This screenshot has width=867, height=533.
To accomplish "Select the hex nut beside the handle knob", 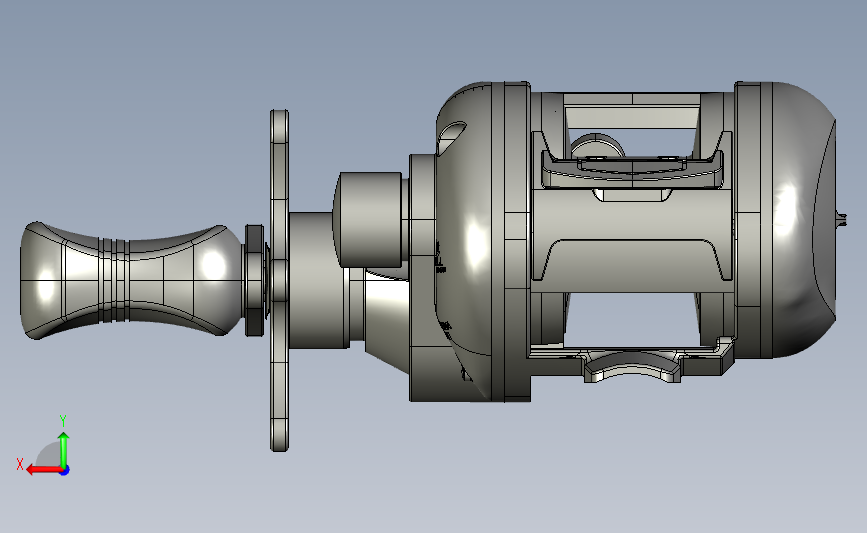I will point(254,280).
